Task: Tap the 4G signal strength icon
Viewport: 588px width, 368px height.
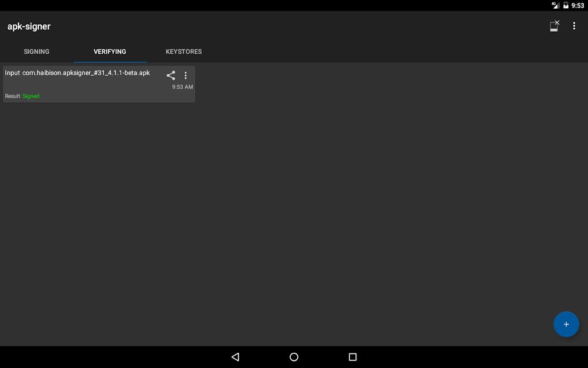Action: click(555, 5)
